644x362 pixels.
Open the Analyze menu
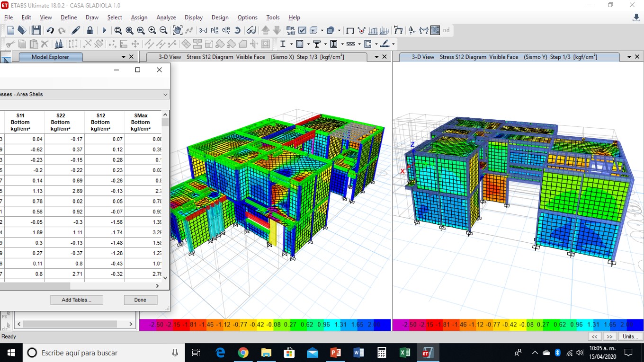coord(166,18)
